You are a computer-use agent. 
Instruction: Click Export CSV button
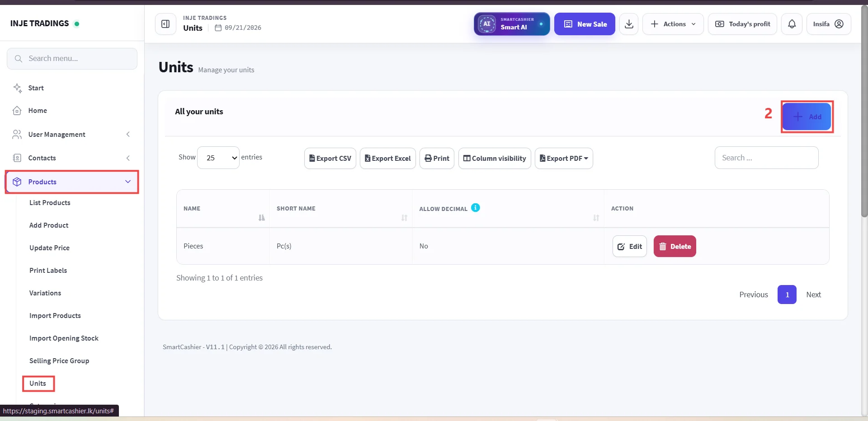(330, 159)
